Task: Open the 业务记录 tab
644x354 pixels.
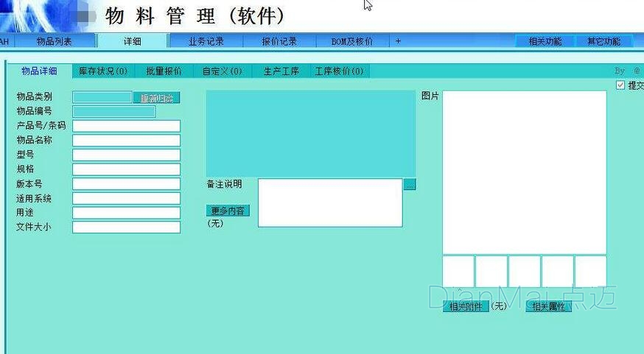Action: (206, 41)
